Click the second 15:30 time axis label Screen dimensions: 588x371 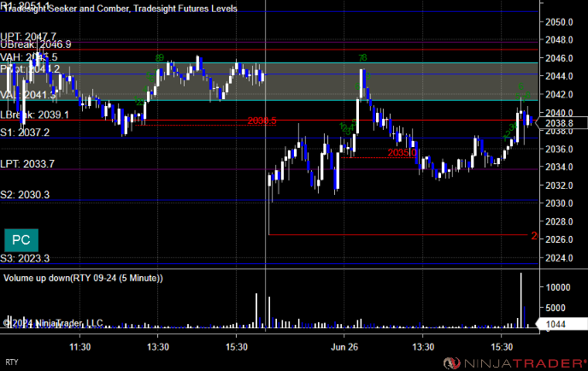pos(502,347)
